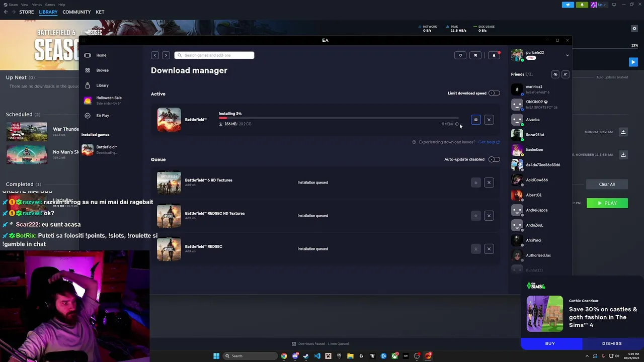
Task: Open the EA notifications bell
Action: [x=494, y=55]
